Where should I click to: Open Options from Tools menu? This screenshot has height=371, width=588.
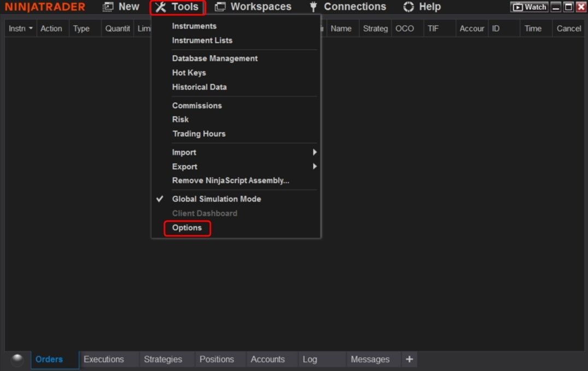[187, 228]
